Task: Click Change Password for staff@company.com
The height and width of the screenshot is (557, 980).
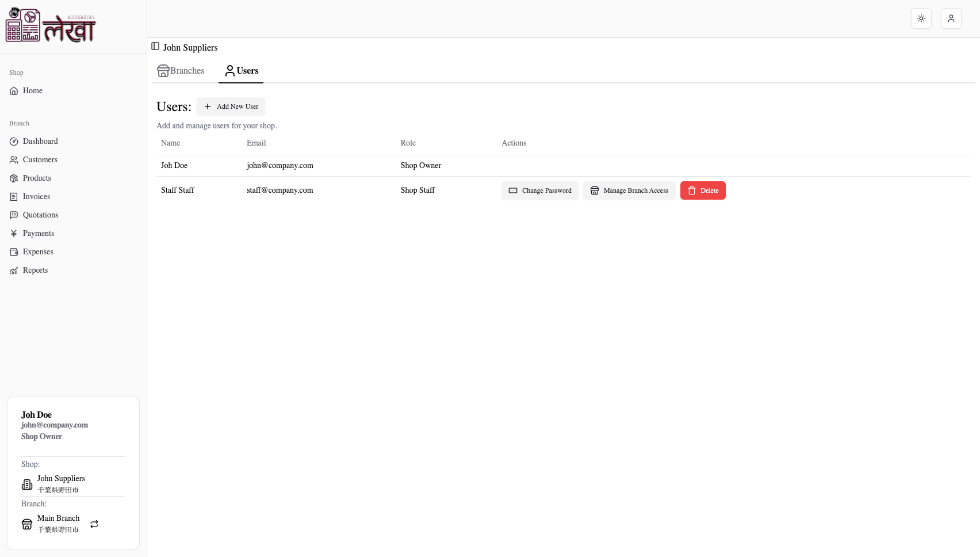Action: click(x=539, y=190)
